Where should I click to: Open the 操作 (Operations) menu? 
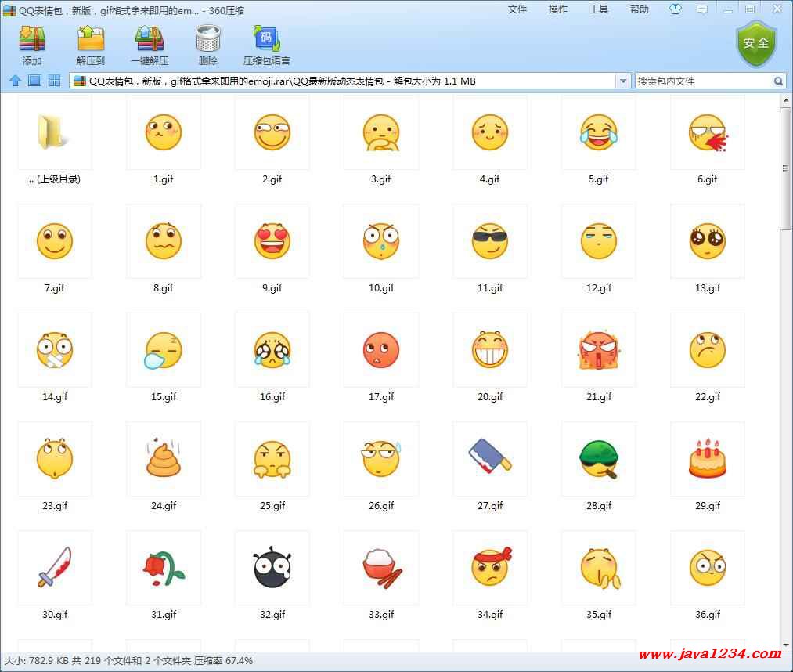pyautogui.click(x=558, y=9)
